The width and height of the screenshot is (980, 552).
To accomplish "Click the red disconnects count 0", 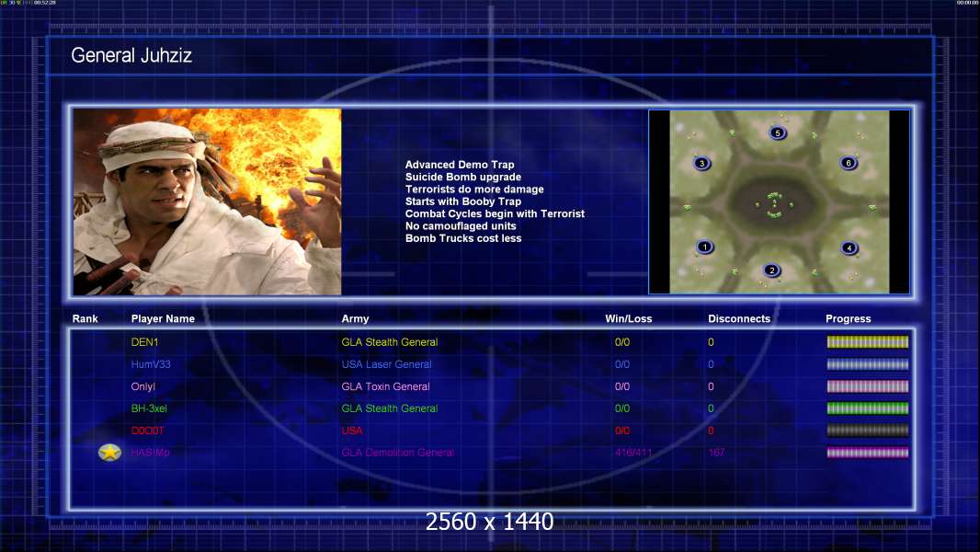I will (711, 430).
